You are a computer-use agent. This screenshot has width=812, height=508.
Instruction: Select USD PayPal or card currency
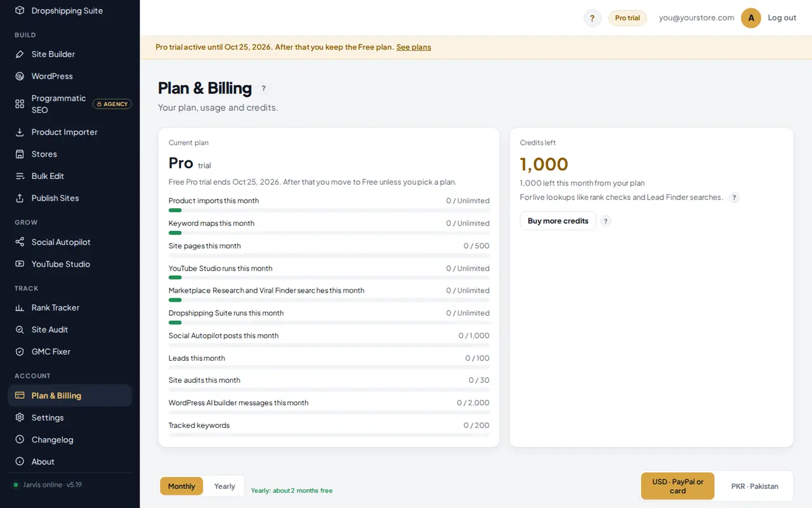(678, 486)
